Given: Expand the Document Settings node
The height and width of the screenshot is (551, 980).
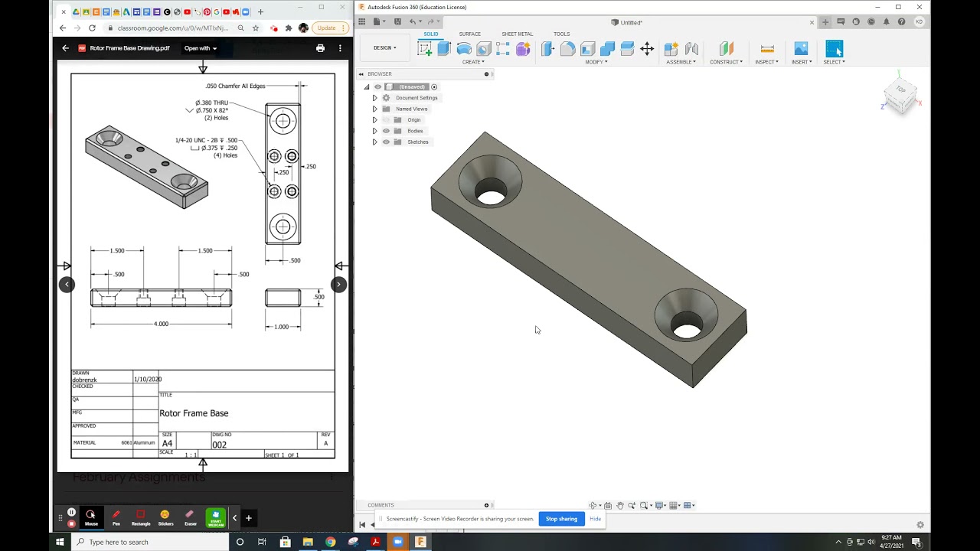Looking at the screenshot, I should click(x=374, y=98).
